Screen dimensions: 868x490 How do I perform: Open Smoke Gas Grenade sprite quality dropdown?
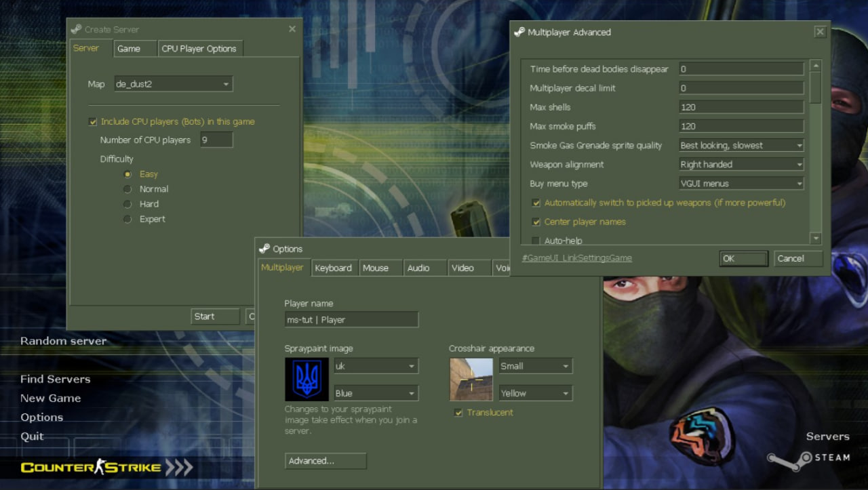(x=741, y=145)
